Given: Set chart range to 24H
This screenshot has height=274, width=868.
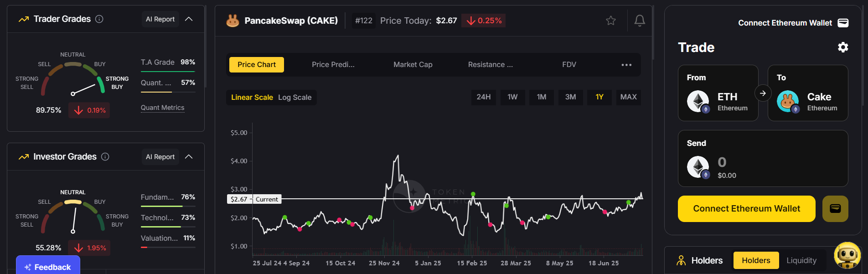Looking at the screenshot, I should 484,97.
